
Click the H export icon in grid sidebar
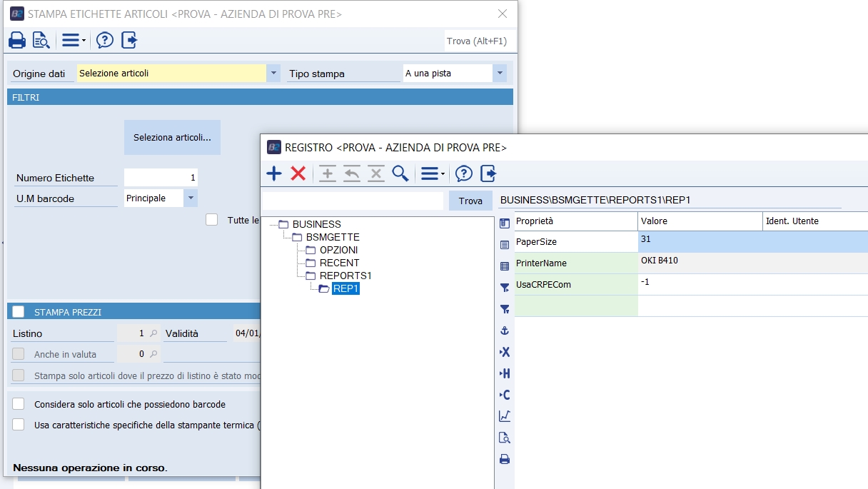(x=505, y=373)
